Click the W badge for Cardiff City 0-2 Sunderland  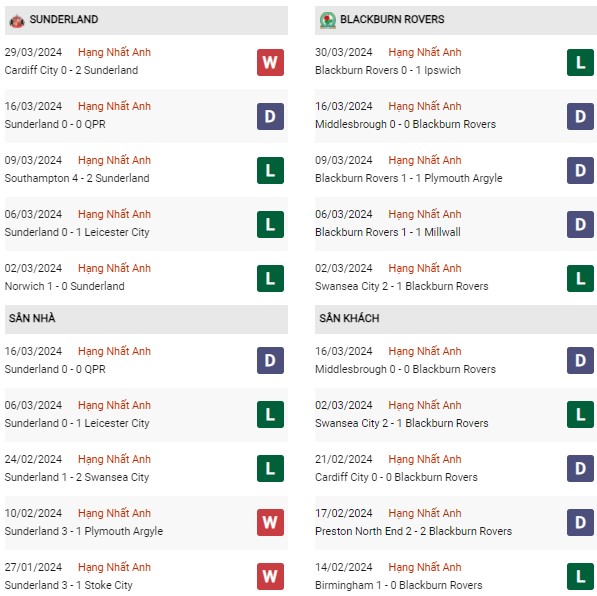coord(270,62)
